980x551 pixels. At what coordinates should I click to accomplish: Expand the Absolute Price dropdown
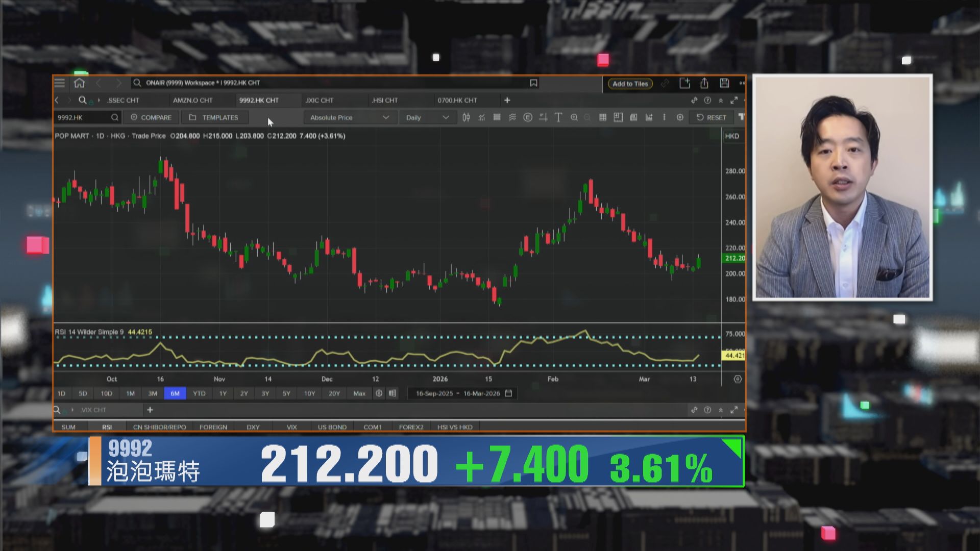coord(350,117)
